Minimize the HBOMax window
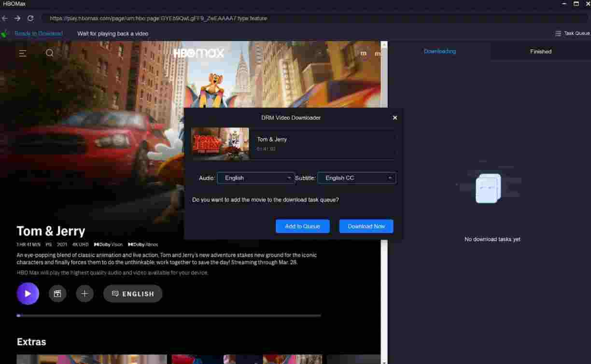Viewport: 591px width, 364px height. (x=564, y=3)
